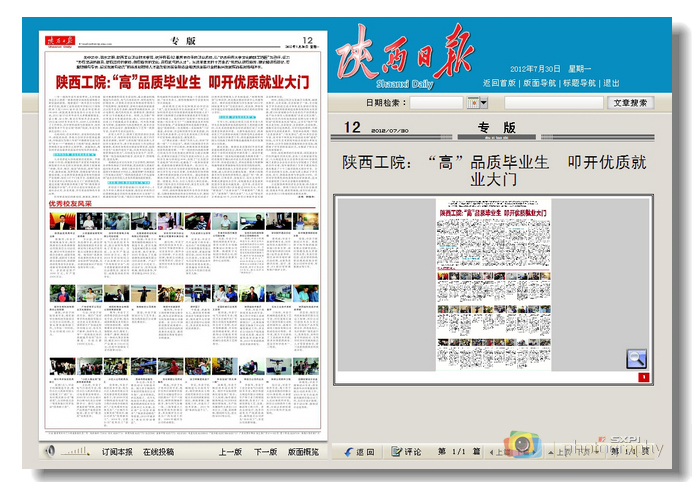Click the 日期检索 date input field
The width and height of the screenshot is (692, 482).
pos(436,102)
